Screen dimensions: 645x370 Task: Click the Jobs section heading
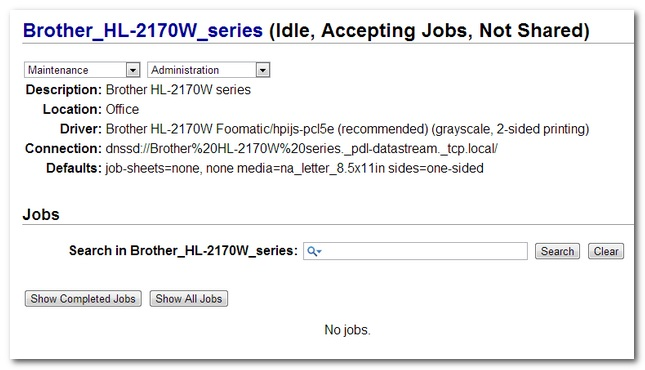(x=41, y=214)
